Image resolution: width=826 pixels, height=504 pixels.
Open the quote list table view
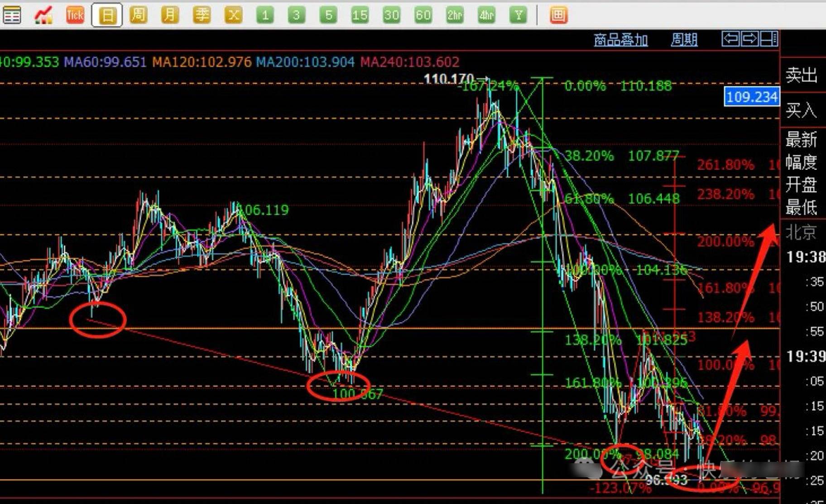pos(12,15)
